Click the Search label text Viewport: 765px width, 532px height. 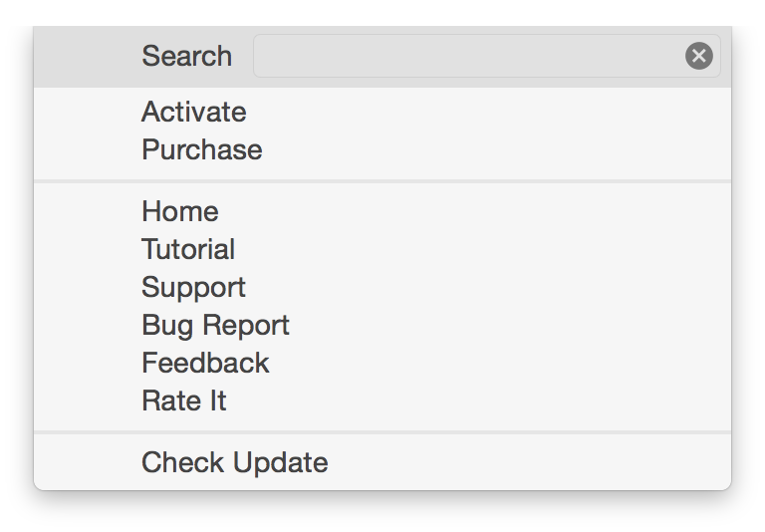click(186, 56)
